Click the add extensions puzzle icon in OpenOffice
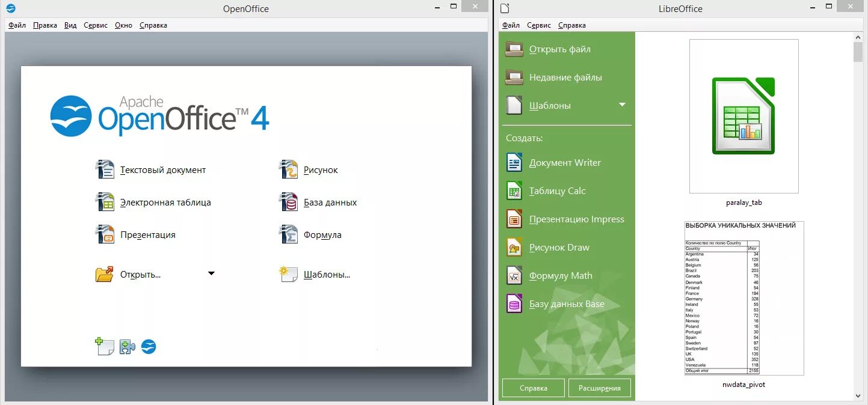 tap(127, 347)
